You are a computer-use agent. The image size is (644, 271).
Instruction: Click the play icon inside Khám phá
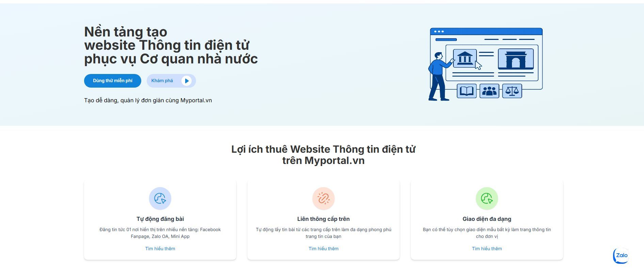(186, 81)
